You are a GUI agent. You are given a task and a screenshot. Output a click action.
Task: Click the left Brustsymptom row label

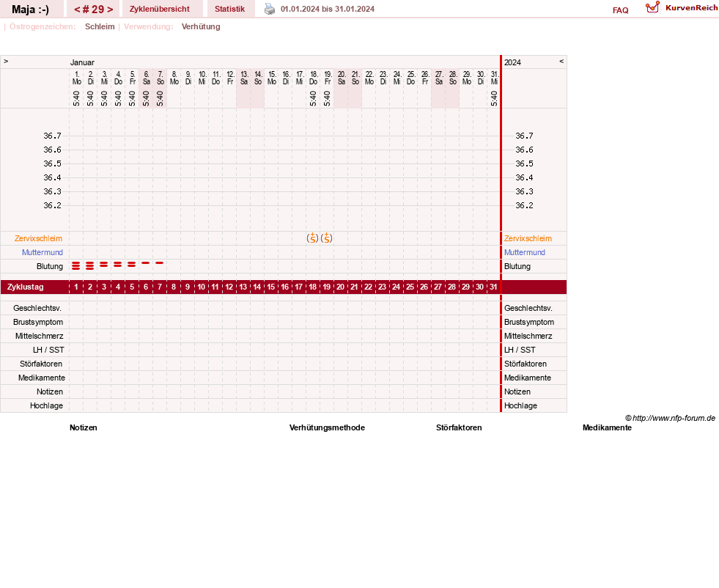pyautogui.click(x=38, y=322)
